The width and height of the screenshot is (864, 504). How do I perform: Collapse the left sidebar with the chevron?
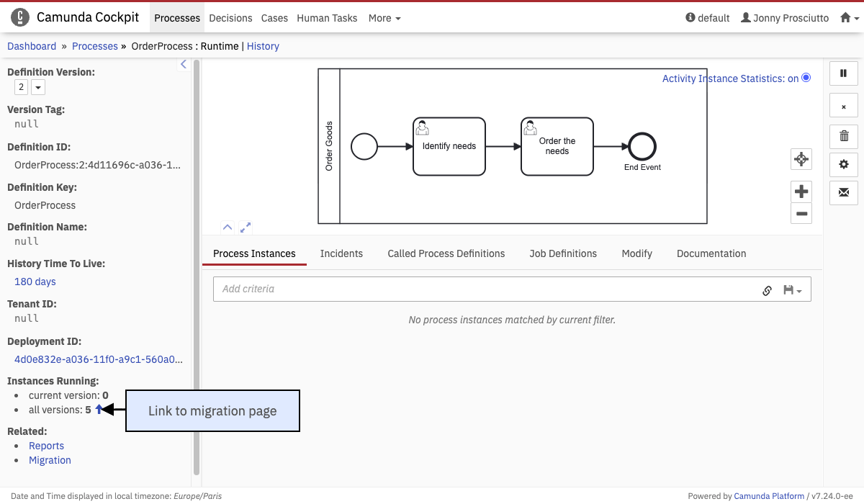pyautogui.click(x=183, y=65)
